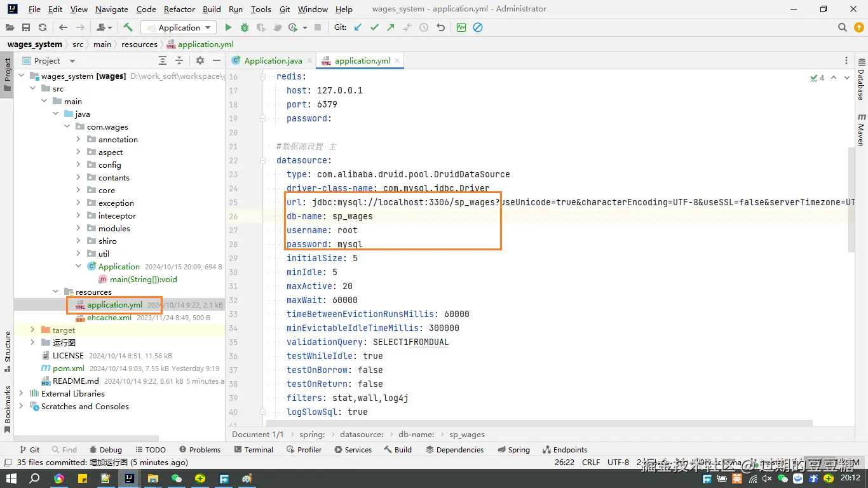
Task: Click the Build project hammer icon
Action: 128,27
